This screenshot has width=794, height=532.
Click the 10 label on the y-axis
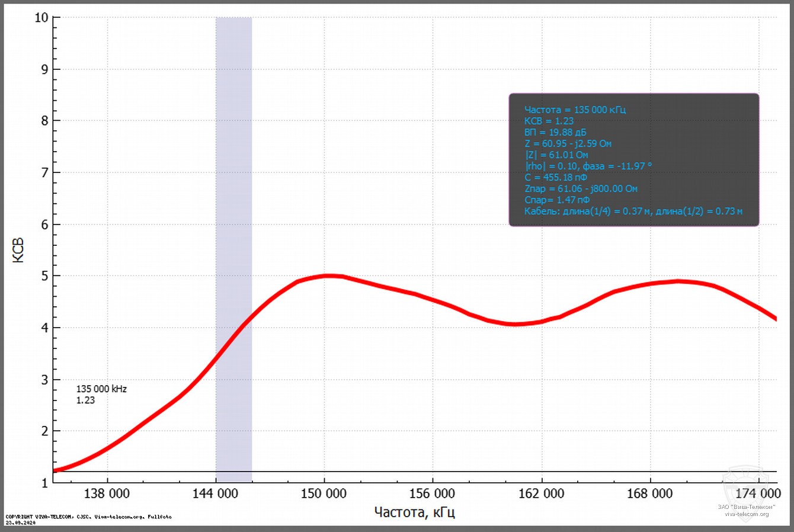click(41, 18)
